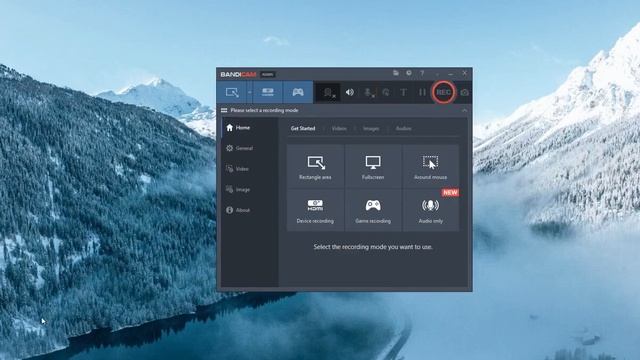The image size is (640, 360).
Task: Toggle the microphone icon in toolbar
Action: [x=369, y=93]
